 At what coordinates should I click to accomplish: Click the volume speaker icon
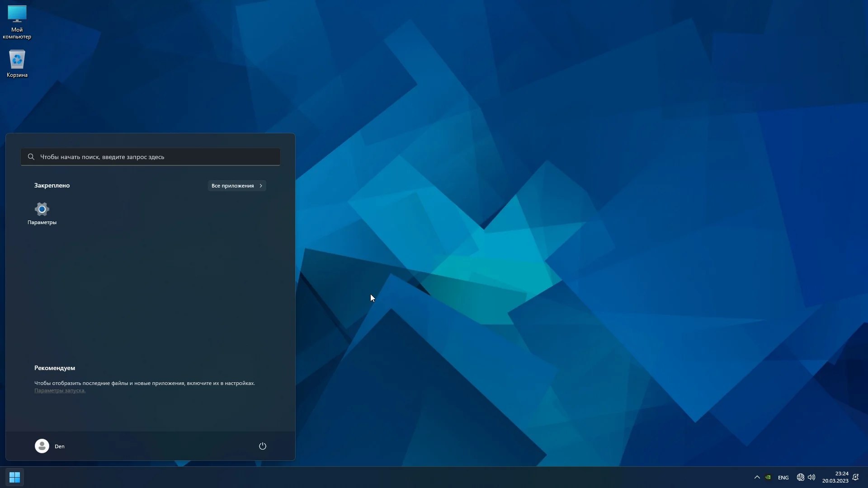(811, 477)
